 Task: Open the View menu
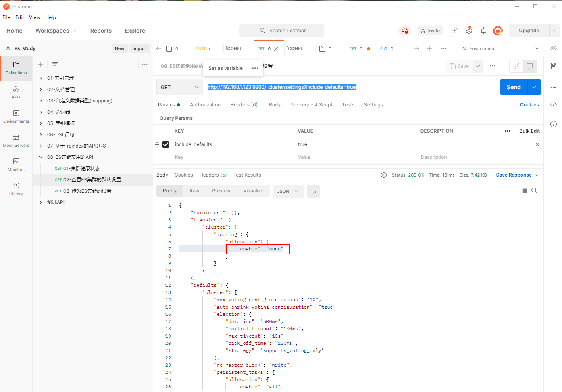(x=34, y=17)
